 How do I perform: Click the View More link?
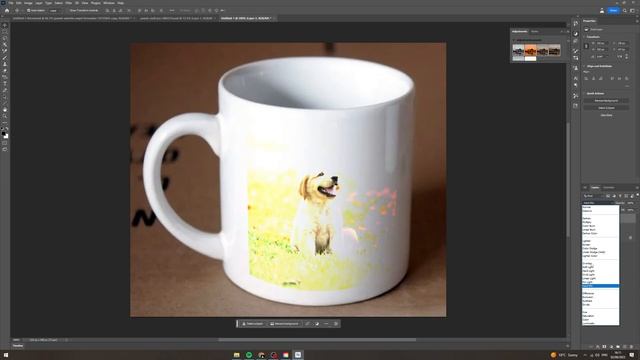(x=606, y=115)
